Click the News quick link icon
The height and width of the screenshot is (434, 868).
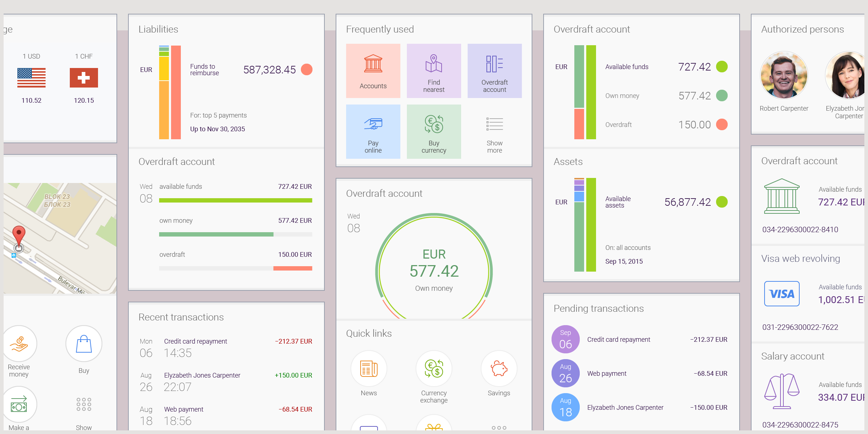click(369, 369)
